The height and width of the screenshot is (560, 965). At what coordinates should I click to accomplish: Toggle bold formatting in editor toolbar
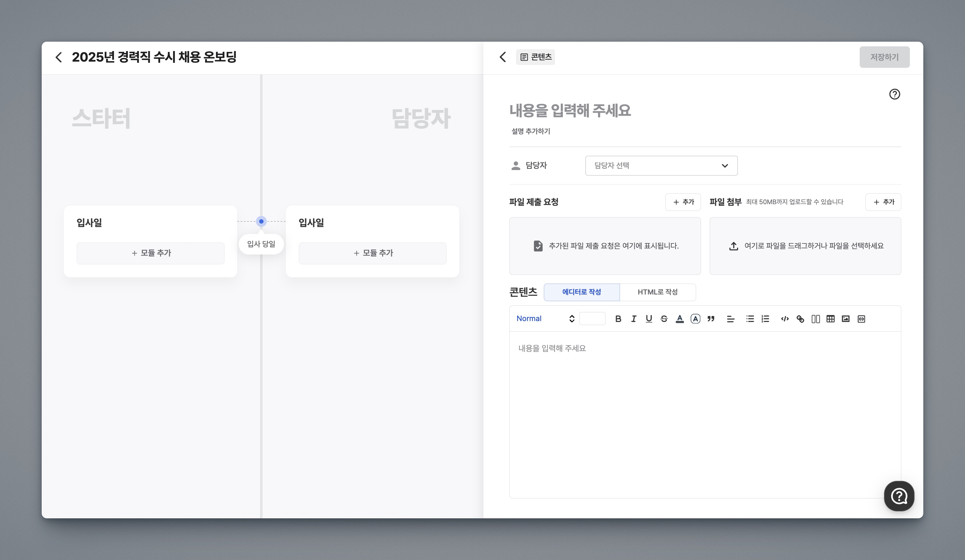[x=618, y=319]
